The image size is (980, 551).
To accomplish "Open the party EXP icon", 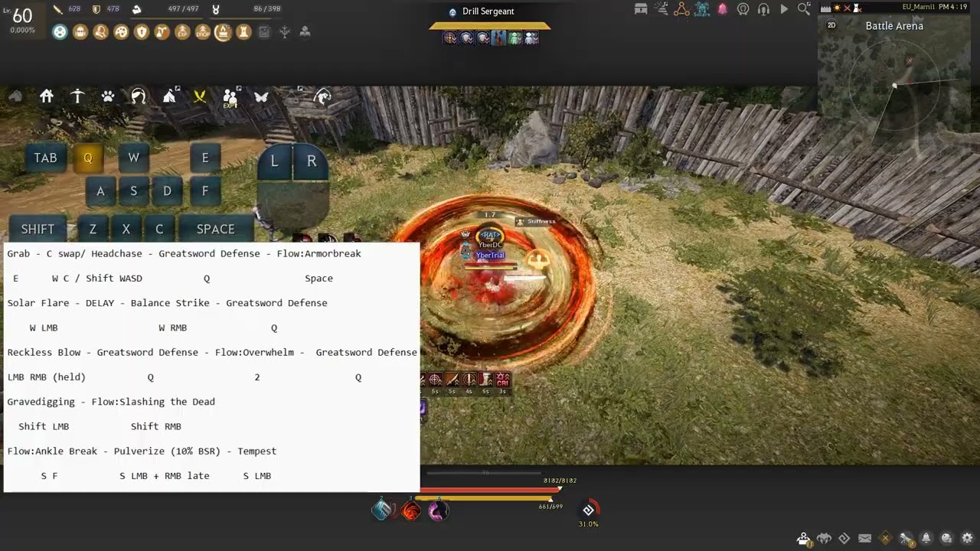I will coord(230,97).
